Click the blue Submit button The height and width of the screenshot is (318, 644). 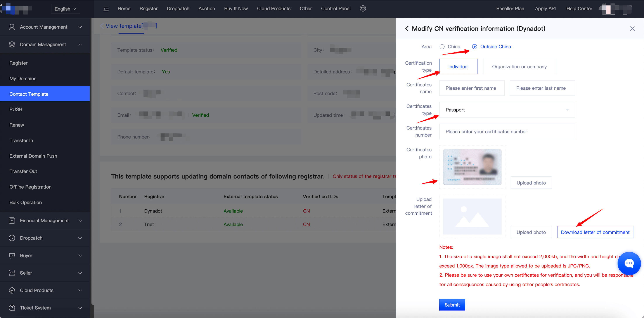(x=452, y=305)
